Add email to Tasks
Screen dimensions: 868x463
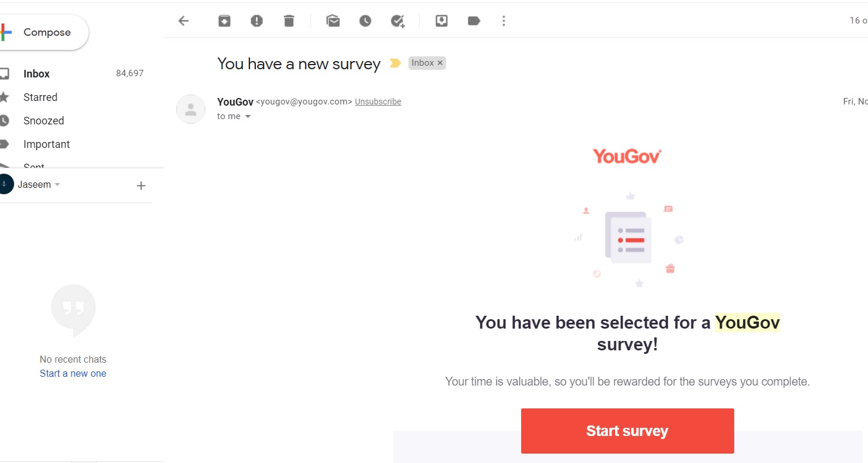point(398,21)
